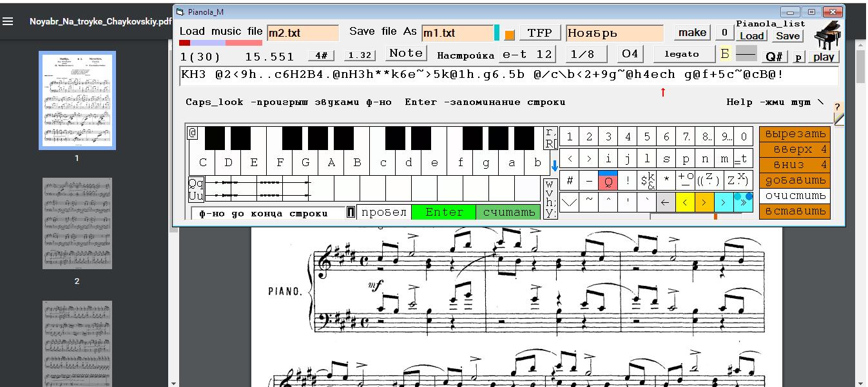Click the orange right chevron key

pos(704,202)
